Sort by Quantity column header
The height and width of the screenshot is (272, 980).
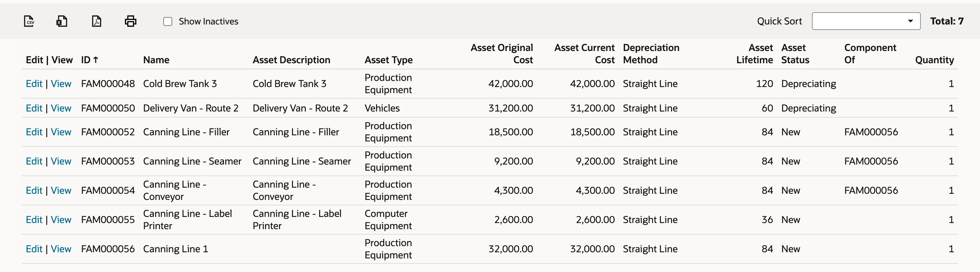click(x=934, y=60)
